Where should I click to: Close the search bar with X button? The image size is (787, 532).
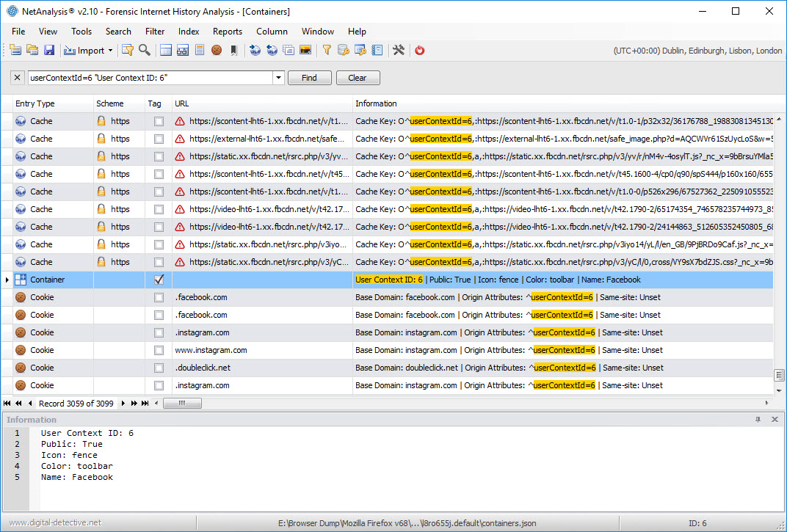(x=17, y=78)
